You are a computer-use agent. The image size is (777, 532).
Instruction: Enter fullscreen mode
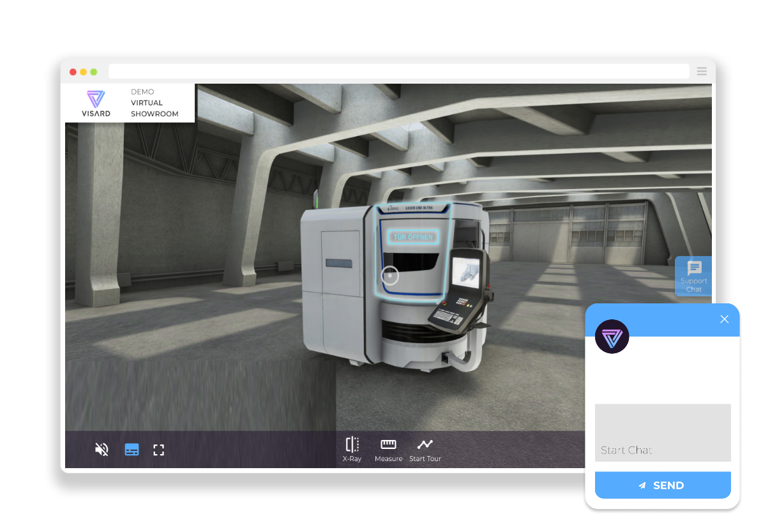coord(159,450)
